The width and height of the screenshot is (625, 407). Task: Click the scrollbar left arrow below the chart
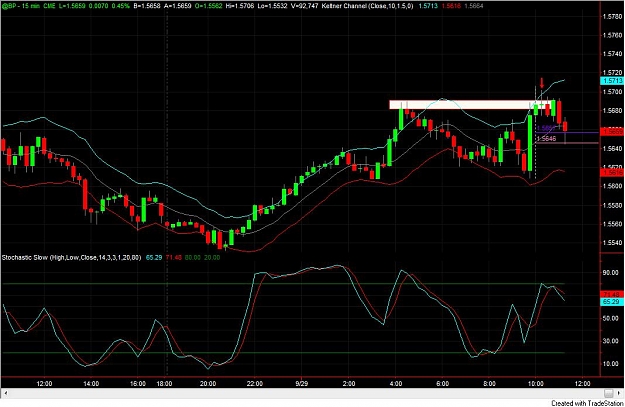pos(6,393)
